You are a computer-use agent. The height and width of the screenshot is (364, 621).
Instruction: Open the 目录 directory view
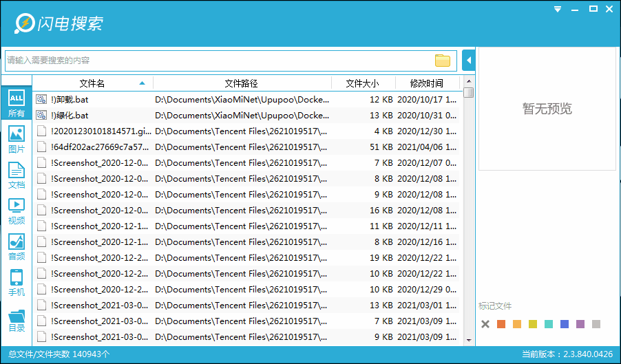click(x=17, y=320)
